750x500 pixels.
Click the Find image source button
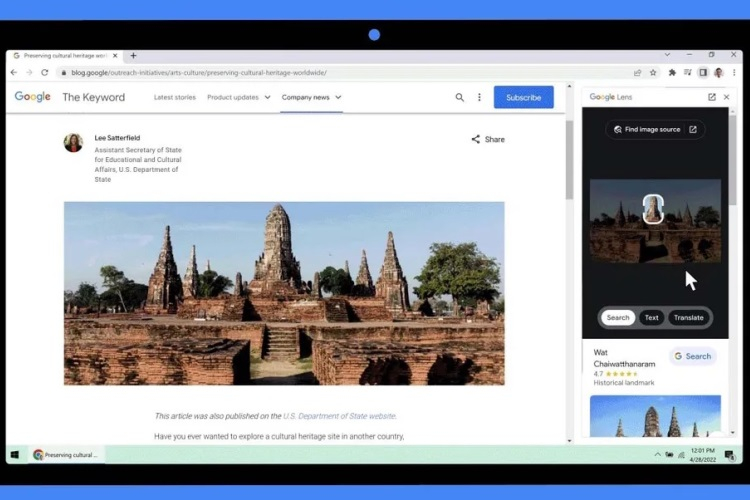click(x=655, y=129)
